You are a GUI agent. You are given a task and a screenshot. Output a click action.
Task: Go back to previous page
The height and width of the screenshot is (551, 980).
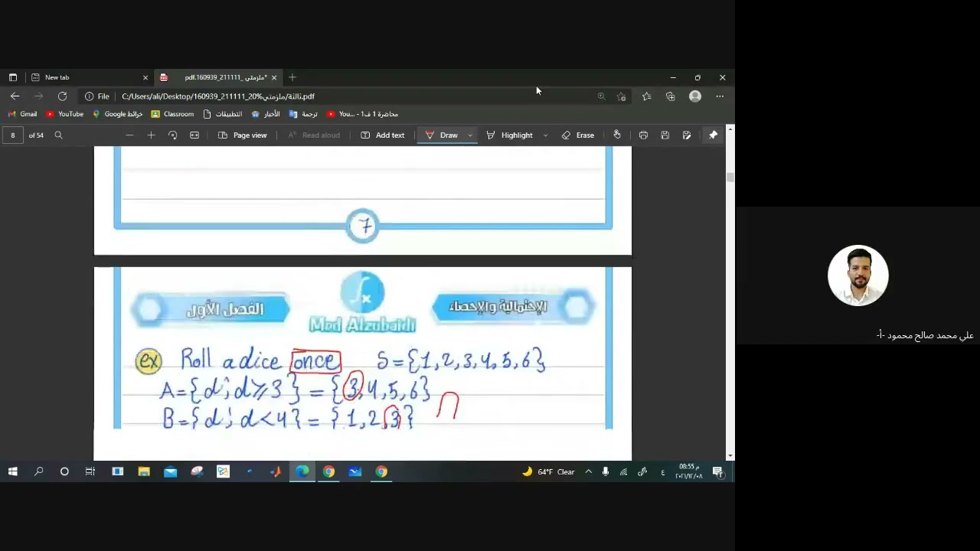[x=15, y=96]
